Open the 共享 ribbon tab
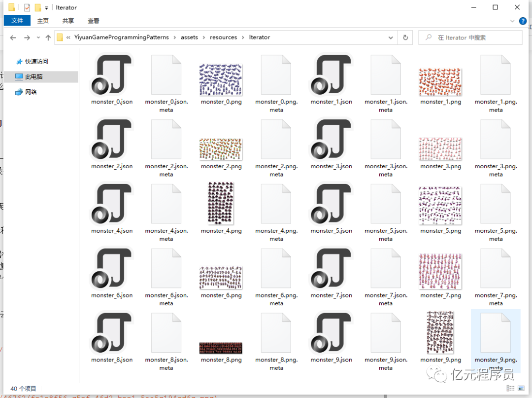Screen dimensions: 532x398 (x=68, y=21)
